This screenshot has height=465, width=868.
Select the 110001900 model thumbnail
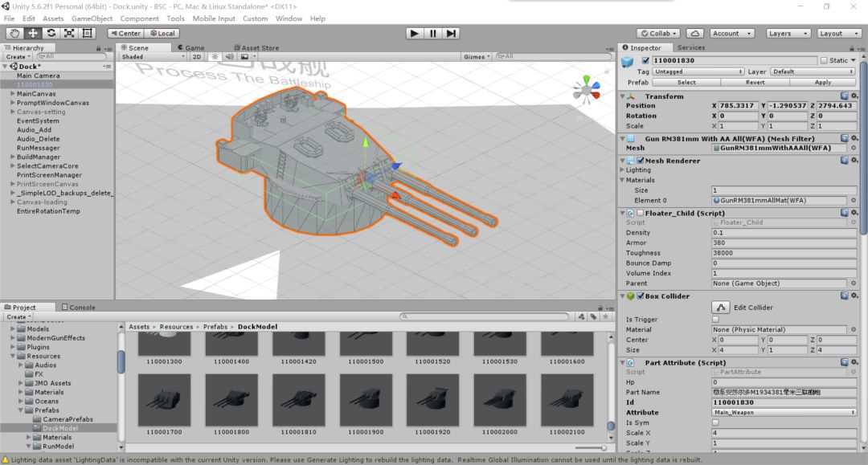pyautogui.click(x=366, y=401)
